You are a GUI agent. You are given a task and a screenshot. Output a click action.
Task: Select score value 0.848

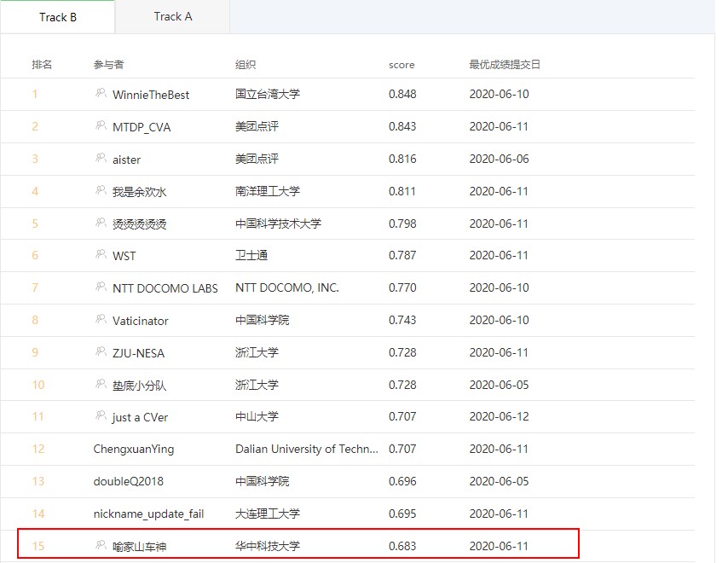(x=402, y=95)
